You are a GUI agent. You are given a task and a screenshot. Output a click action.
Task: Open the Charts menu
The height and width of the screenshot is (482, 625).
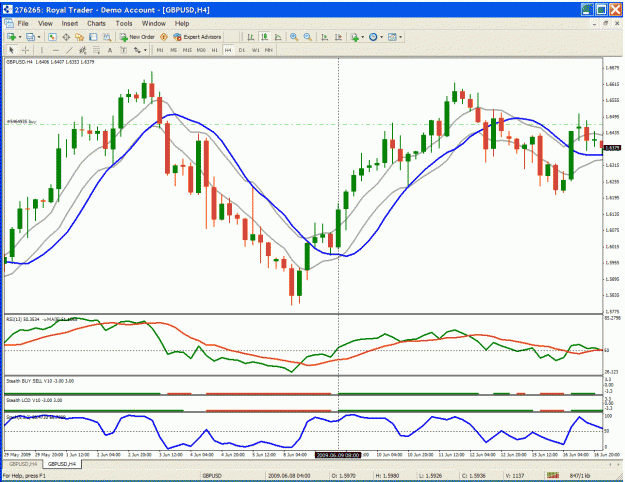[96, 24]
